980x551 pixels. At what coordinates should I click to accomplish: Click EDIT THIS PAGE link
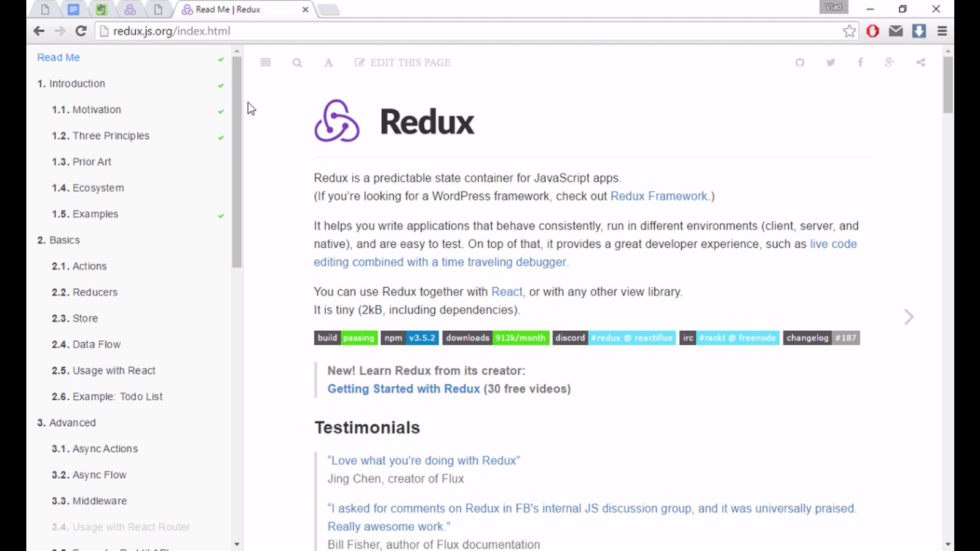click(403, 62)
